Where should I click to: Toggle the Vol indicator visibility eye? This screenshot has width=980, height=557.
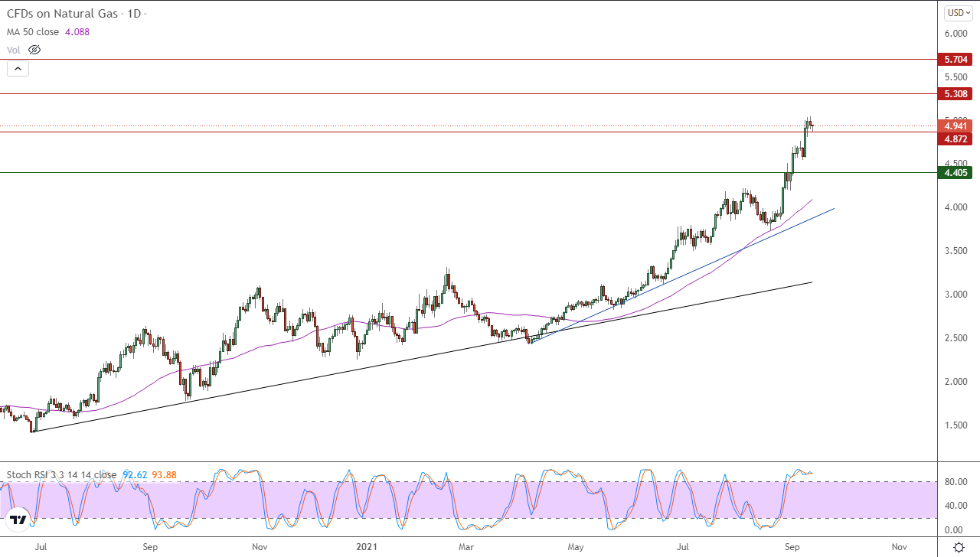point(34,50)
